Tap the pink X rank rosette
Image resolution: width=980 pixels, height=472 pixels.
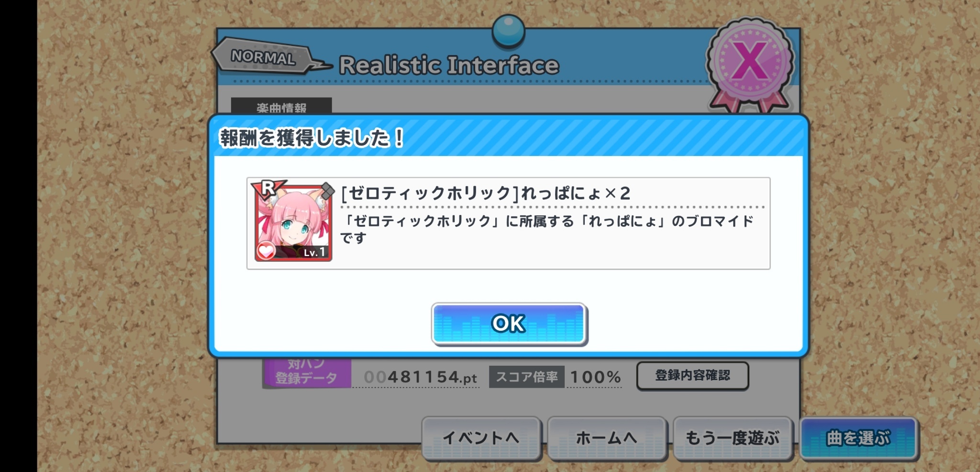point(750,63)
